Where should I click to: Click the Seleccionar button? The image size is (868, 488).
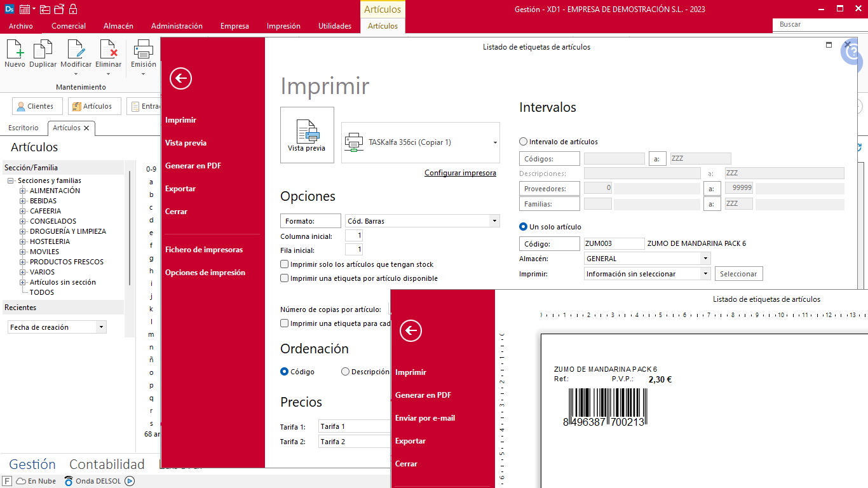738,274
